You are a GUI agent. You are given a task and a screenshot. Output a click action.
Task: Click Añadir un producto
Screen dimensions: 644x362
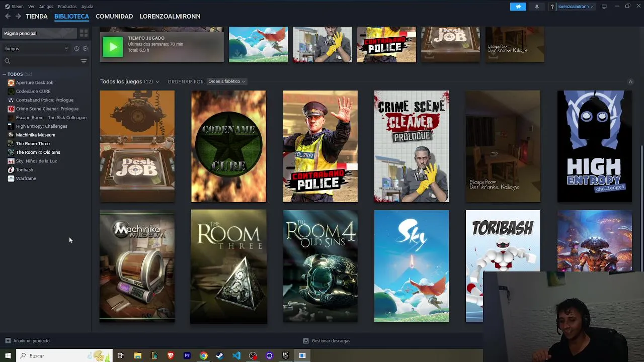[27, 341]
